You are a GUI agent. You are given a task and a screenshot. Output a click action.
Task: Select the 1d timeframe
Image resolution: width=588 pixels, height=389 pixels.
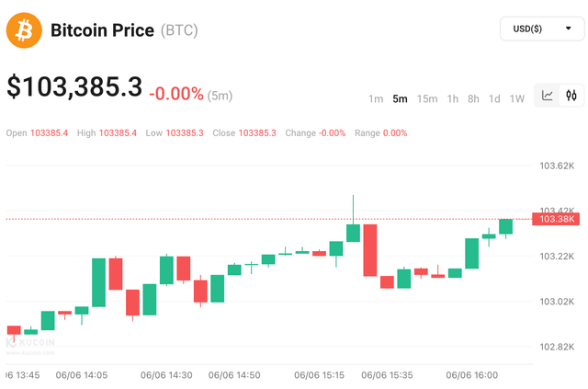[494, 98]
